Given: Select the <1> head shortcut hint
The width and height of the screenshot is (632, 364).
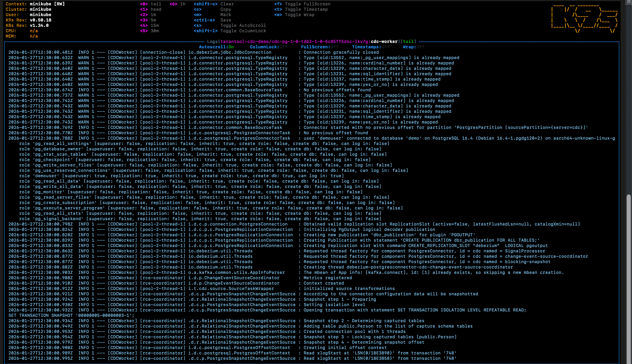Looking at the screenshot, I should [x=151, y=9].
